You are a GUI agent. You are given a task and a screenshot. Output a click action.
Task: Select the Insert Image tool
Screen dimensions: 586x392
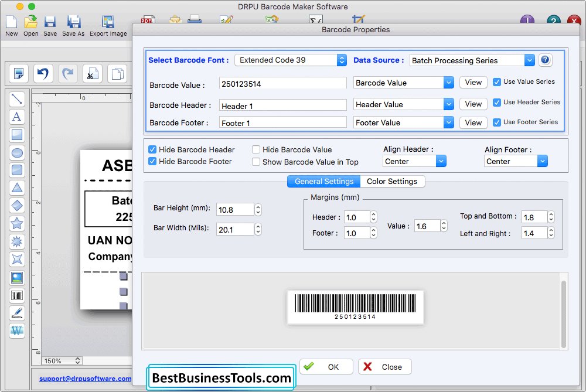17,277
